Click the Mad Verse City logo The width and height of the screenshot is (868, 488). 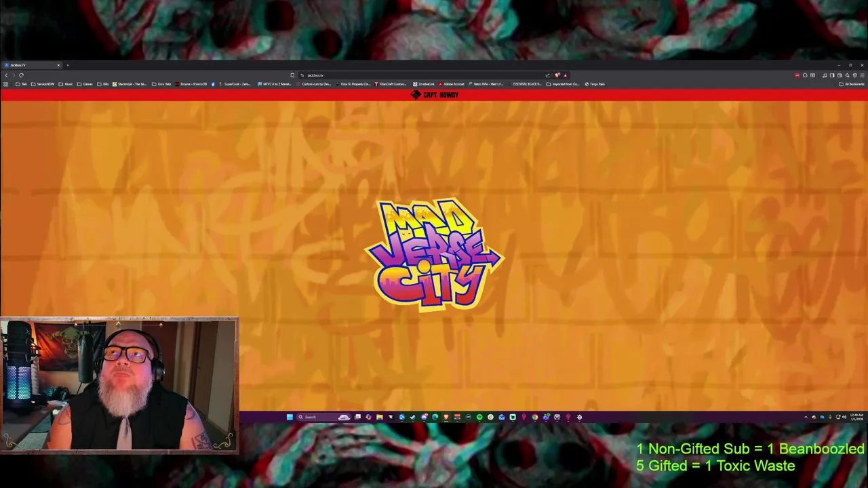(x=434, y=254)
